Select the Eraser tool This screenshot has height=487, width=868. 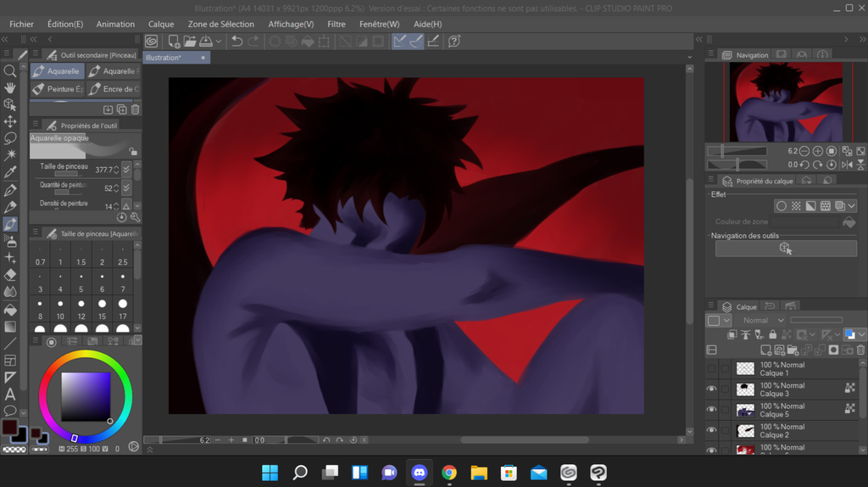[10, 275]
